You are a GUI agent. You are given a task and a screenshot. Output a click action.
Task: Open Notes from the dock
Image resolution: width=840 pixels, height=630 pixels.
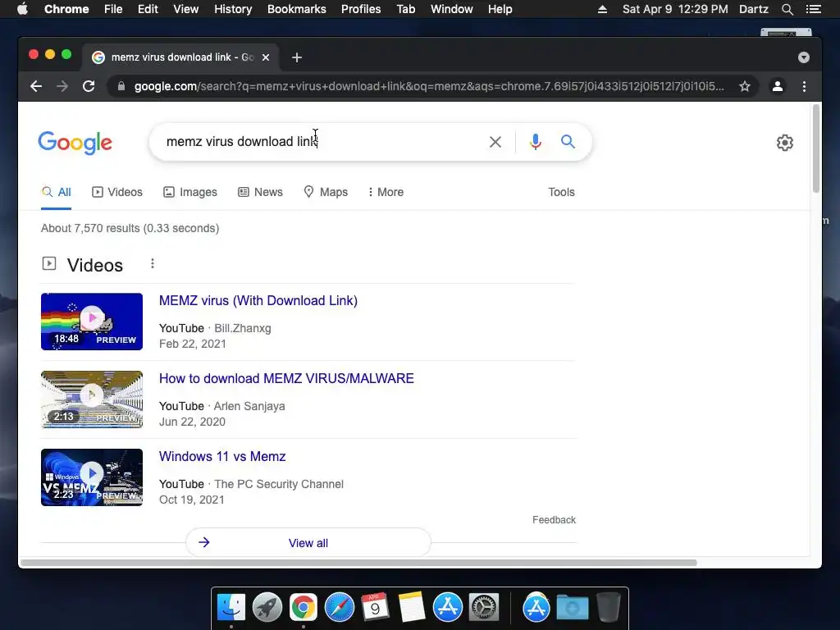pyautogui.click(x=411, y=607)
